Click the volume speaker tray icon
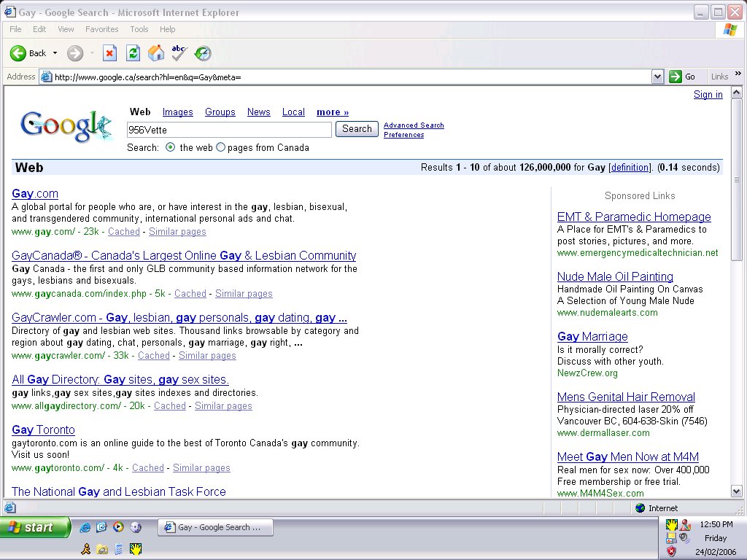747x560 pixels. click(684, 538)
